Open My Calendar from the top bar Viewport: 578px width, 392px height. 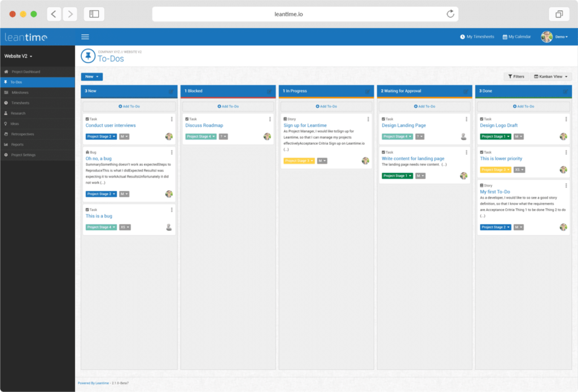click(516, 36)
